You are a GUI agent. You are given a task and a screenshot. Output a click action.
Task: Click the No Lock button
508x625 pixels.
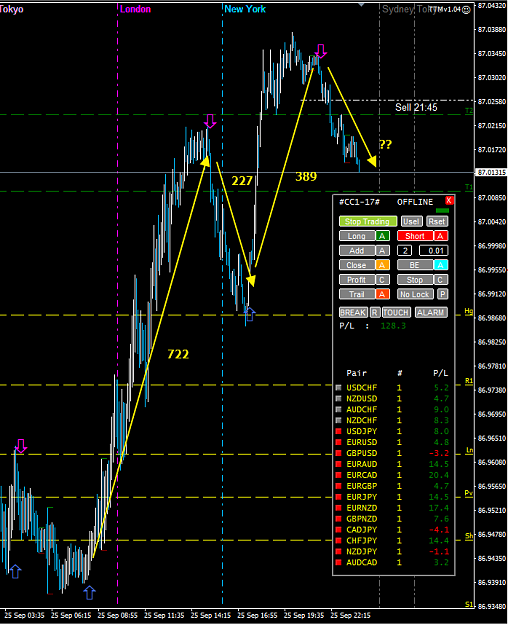coord(415,294)
